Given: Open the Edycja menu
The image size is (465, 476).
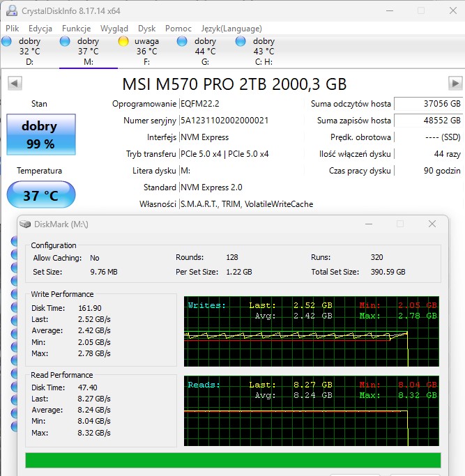Looking at the screenshot, I should [40, 29].
